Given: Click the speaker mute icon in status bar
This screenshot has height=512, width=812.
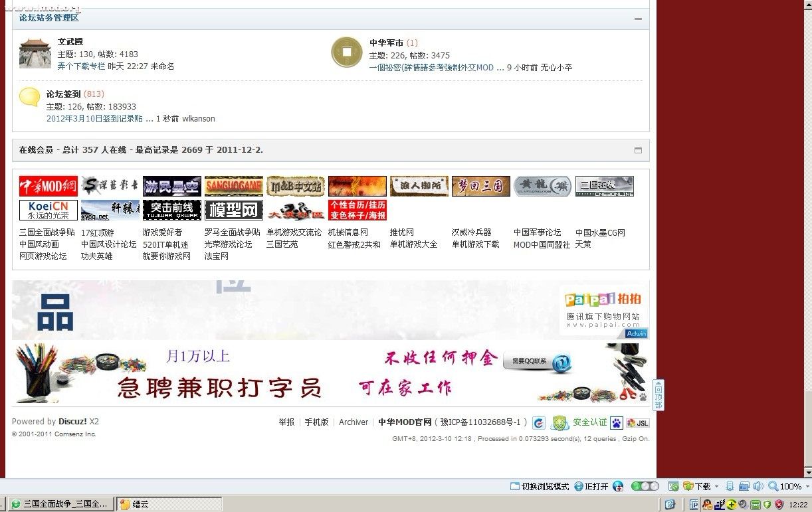Looking at the screenshot, I should point(758,486).
